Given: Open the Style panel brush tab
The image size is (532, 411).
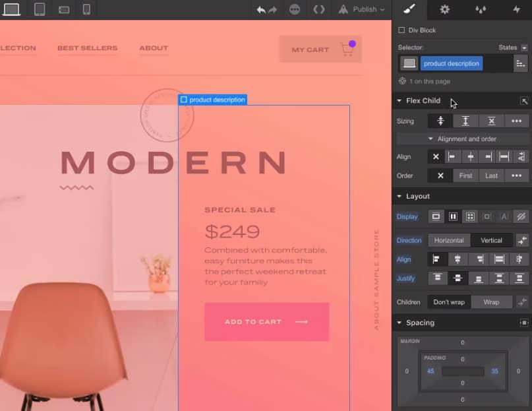Looking at the screenshot, I should (409, 9).
